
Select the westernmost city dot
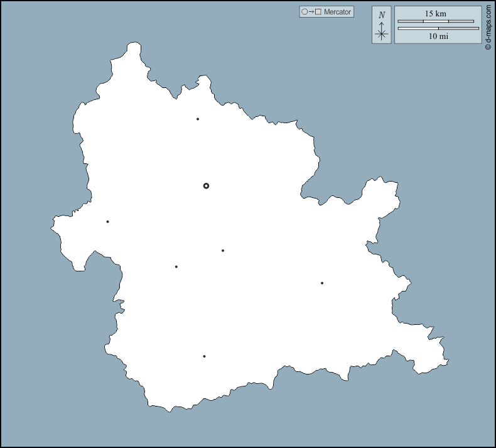click(107, 221)
